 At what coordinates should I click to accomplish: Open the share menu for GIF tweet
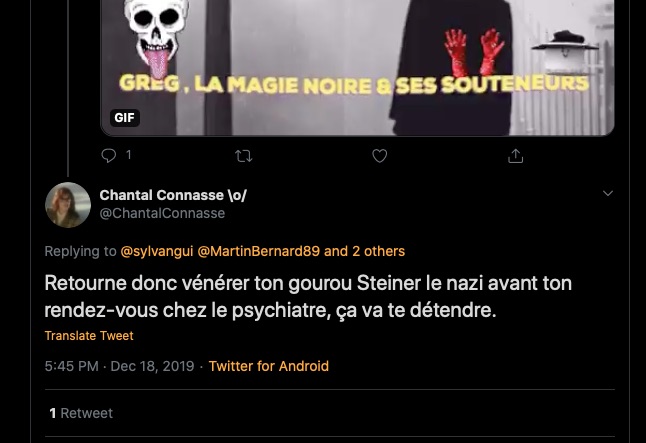click(516, 156)
